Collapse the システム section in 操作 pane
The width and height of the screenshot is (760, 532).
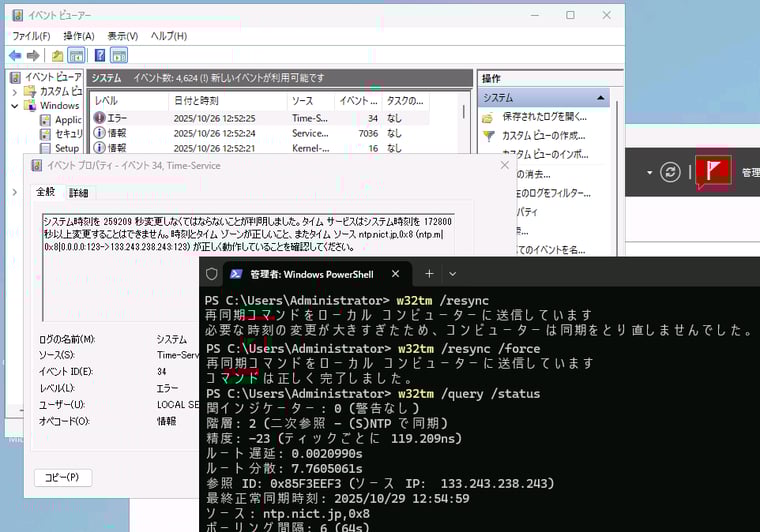tap(601, 98)
